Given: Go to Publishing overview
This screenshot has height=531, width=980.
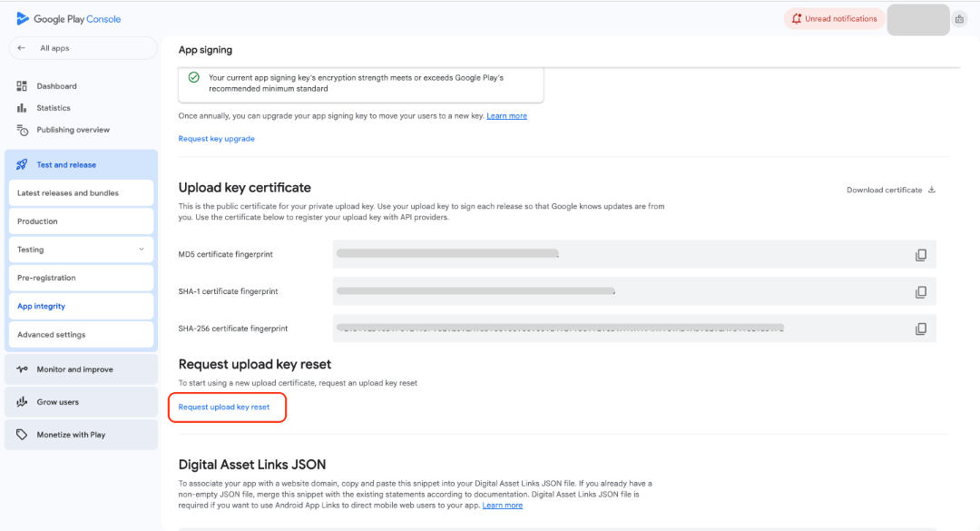Looking at the screenshot, I should [x=73, y=130].
